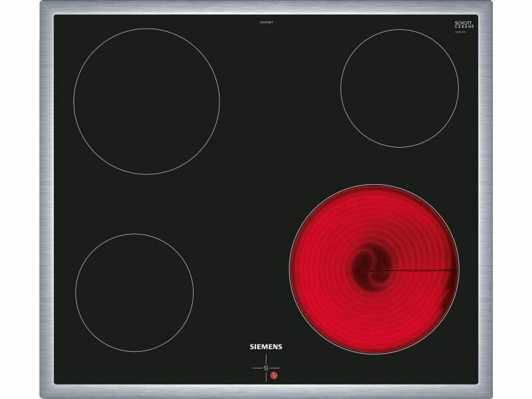Click the red residual heat indicator dot
Screen dimensions: 532x399
274,375
